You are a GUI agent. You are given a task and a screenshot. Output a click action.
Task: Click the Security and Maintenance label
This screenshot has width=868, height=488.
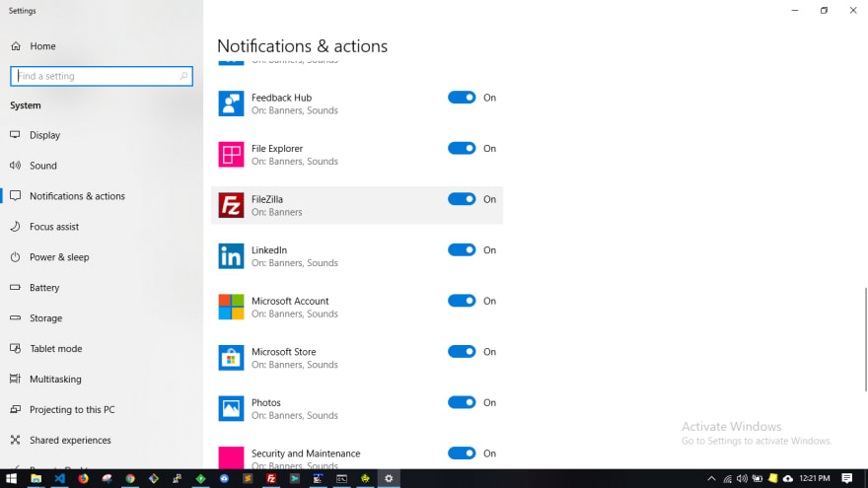306,453
